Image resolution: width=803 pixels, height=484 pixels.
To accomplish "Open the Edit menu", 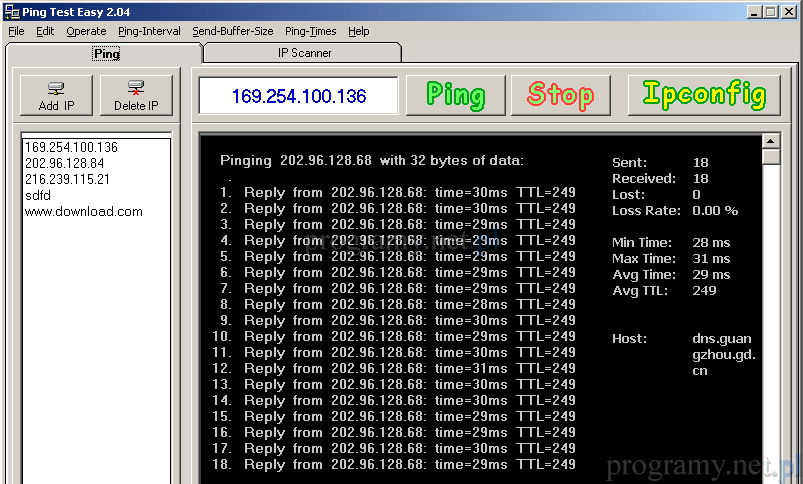I will pyautogui.click(x=45, y=31).
